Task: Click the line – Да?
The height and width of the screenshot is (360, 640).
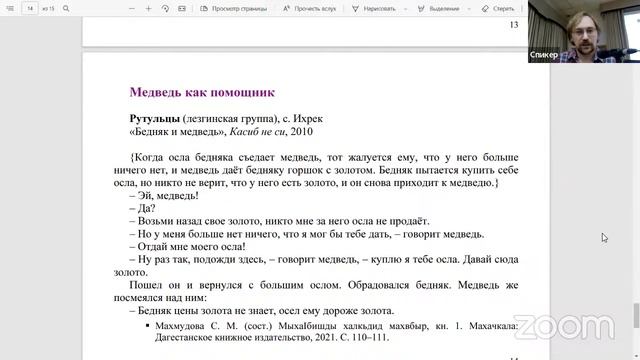Action: coord(142,208)
